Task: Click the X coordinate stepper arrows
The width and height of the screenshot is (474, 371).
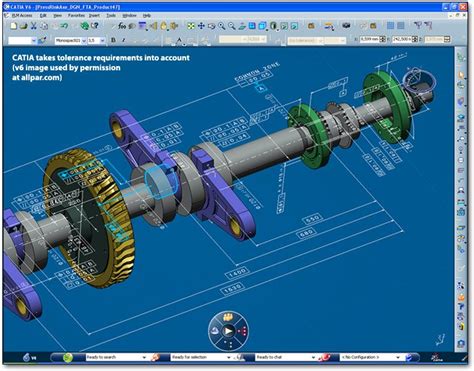Action: tap(383, 39)
